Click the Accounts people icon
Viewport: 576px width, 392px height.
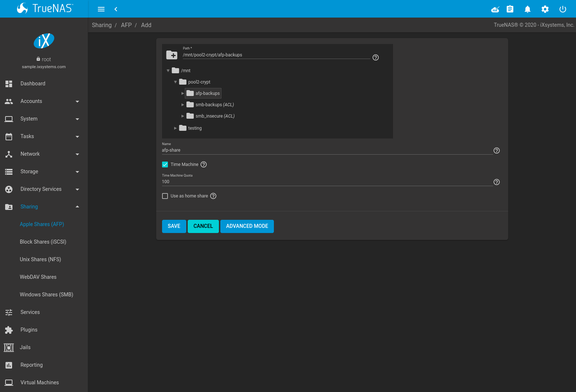point(9,101)
